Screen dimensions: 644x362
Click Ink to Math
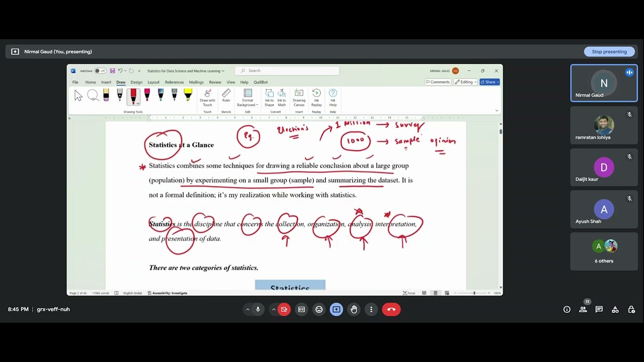click(x=282, y=98)
